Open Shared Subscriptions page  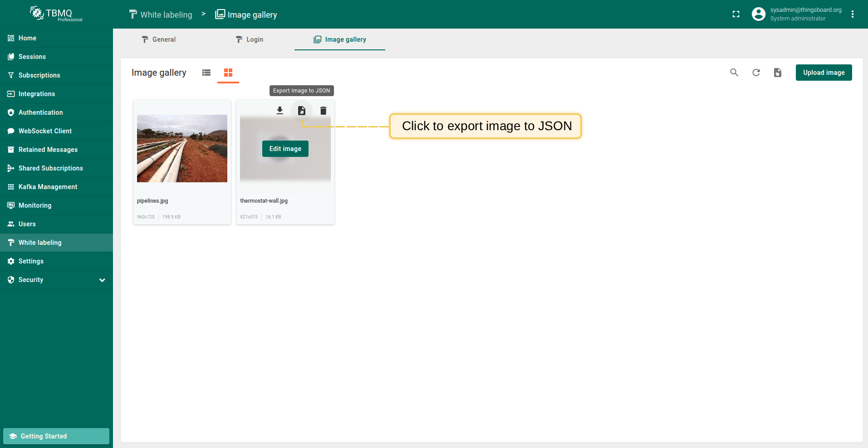(50, 168)
